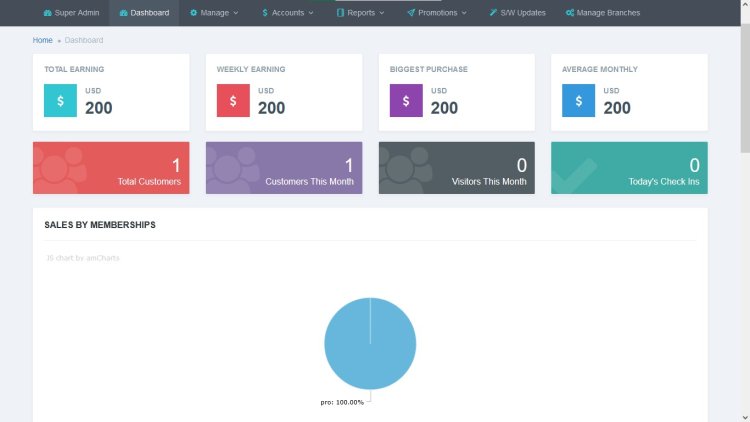
Task: Click the Accounts dollar icon
Action: coord(265,13)
